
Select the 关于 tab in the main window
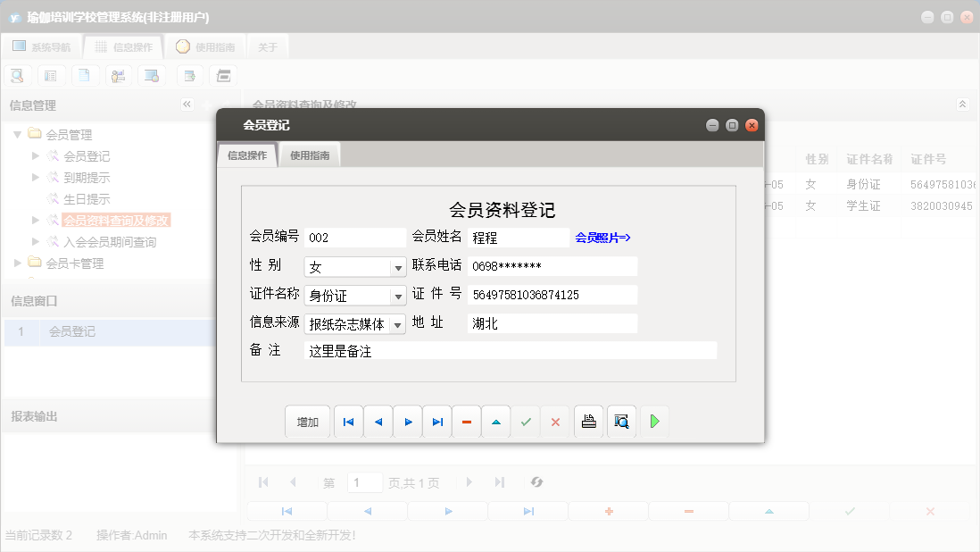tap(267, 46)
